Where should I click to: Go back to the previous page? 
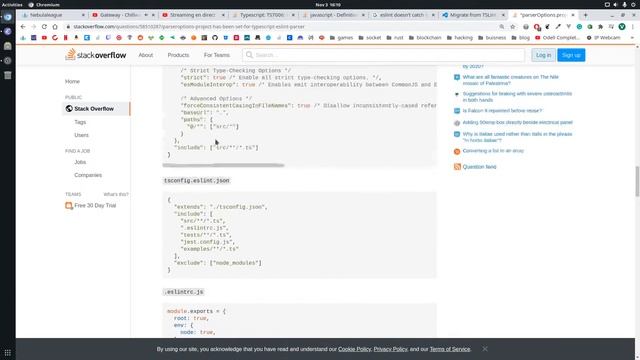click(23, 27)
